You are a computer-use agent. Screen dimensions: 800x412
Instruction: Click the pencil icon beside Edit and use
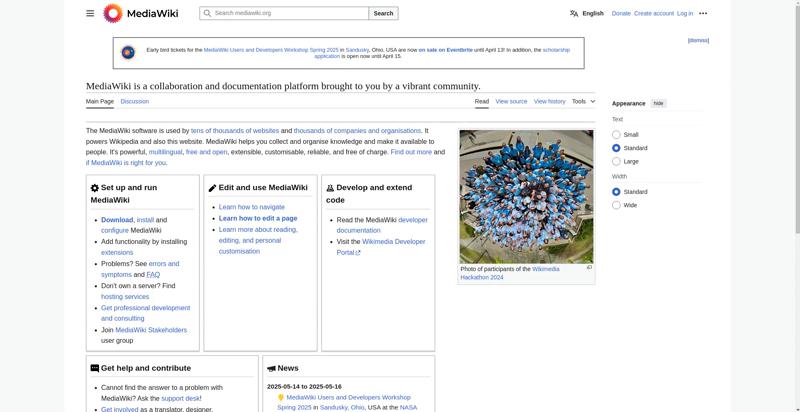[212, 188]
